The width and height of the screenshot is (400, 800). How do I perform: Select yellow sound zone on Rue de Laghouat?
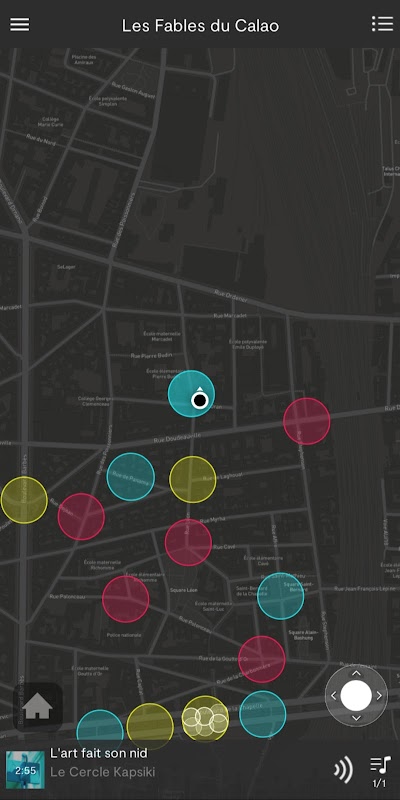coord(193,480)
